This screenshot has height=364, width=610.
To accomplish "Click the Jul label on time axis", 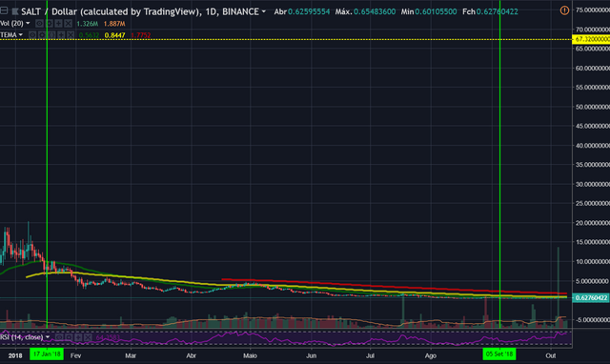I will [370, 355].
